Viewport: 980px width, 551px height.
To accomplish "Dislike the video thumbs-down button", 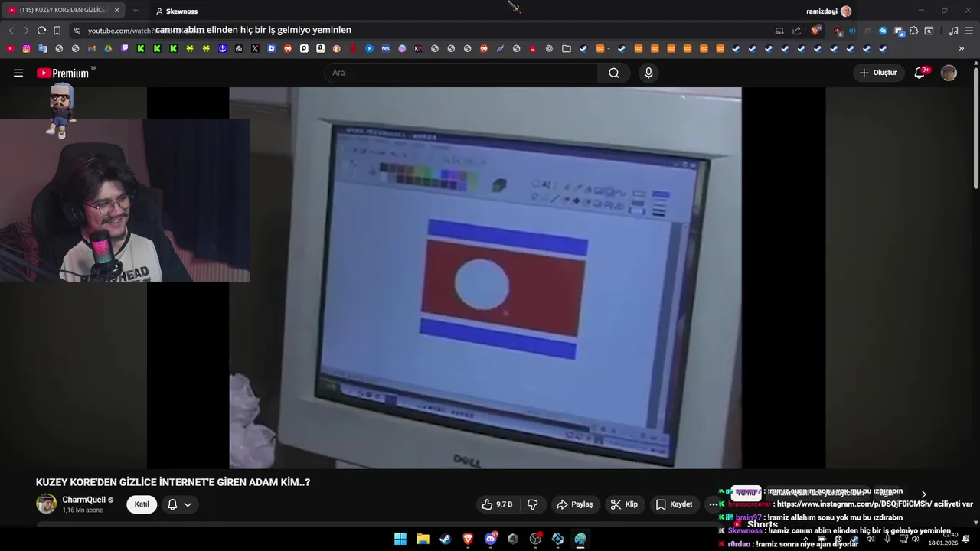I will tap(532, 504).
